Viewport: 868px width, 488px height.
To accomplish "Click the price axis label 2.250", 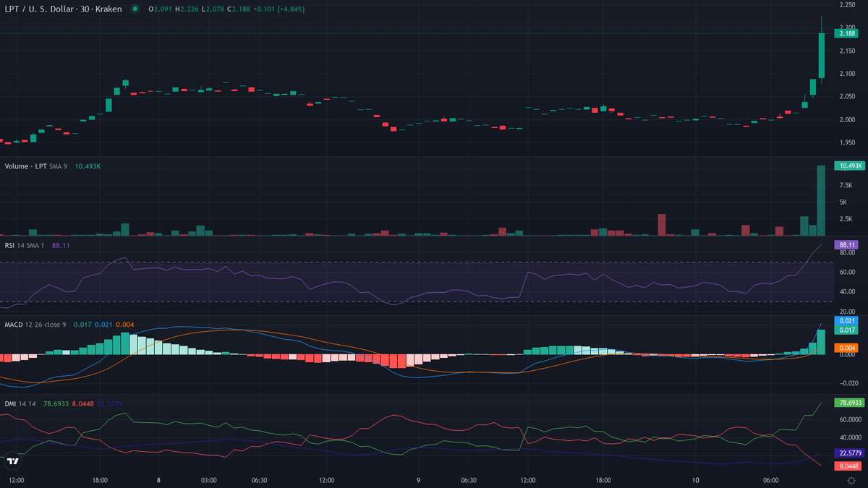I will click(x=848, y=5).
